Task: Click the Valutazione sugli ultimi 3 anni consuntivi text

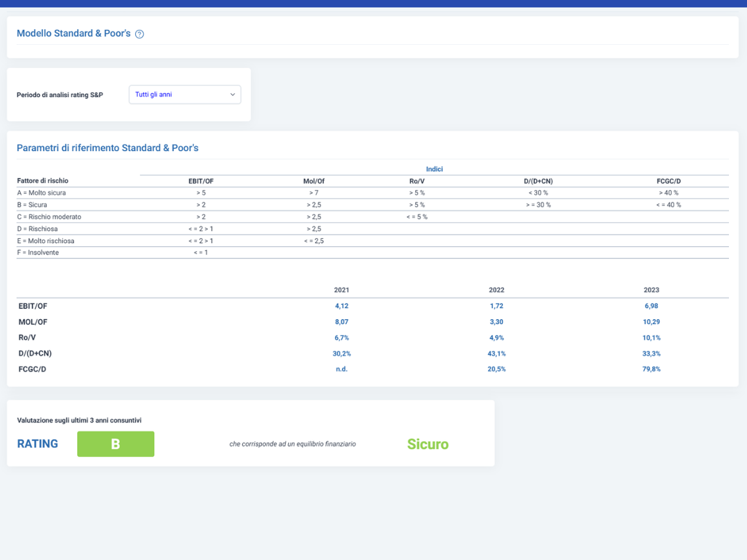Action: [x=79, y=421]
